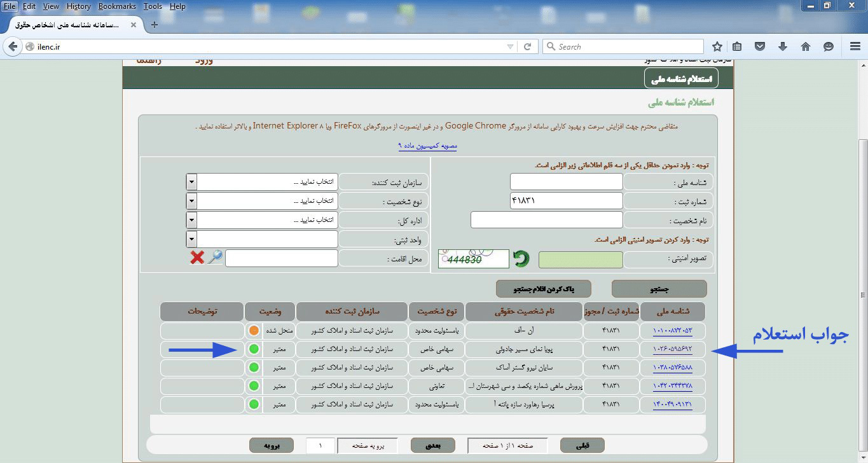Viewport: 868px width, 463px height.
Task: Click the جستجو search button
Action: point(659,289)
